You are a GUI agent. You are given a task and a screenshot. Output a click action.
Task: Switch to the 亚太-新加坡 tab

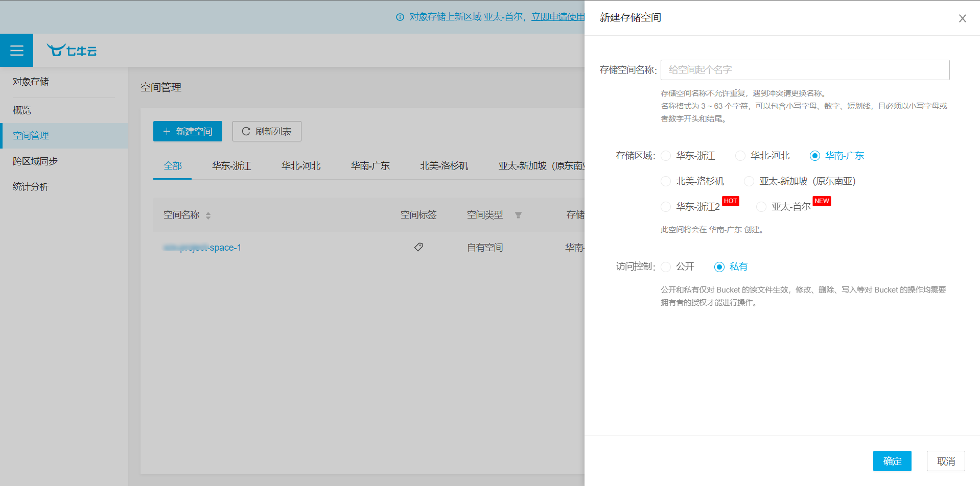pyautogui.click(x=542, y=166)
